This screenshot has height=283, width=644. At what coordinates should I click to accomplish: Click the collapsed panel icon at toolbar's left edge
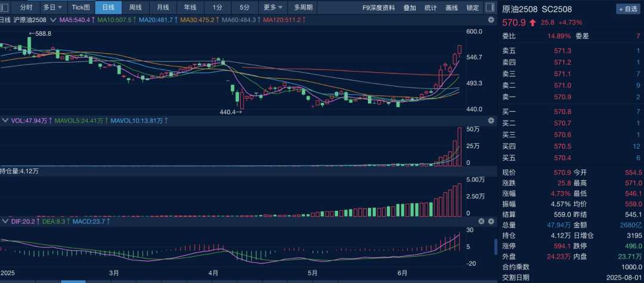(x=5, y=7)
